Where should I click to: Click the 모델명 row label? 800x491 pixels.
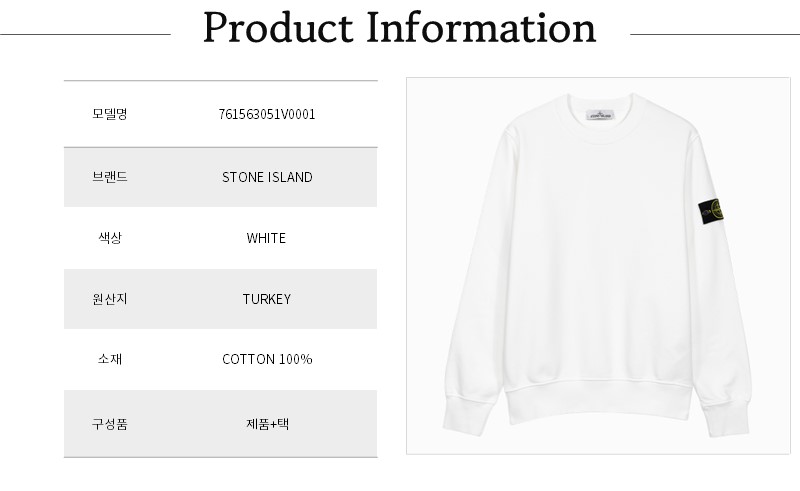109,114
